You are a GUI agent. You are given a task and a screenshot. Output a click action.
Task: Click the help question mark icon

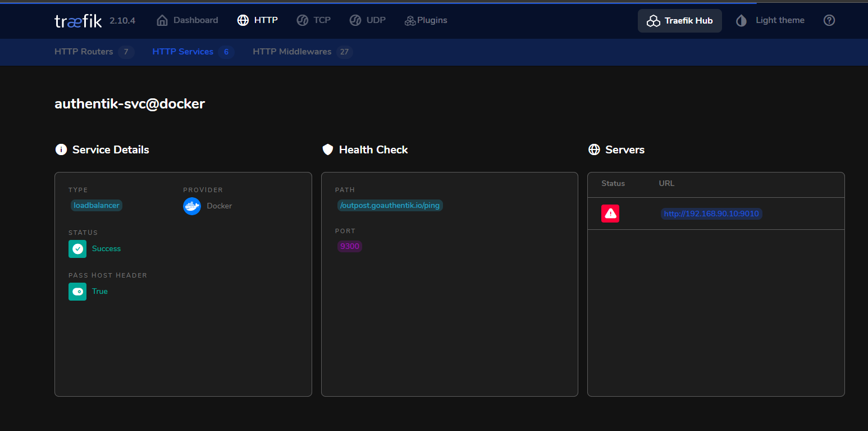click(829, 20)
